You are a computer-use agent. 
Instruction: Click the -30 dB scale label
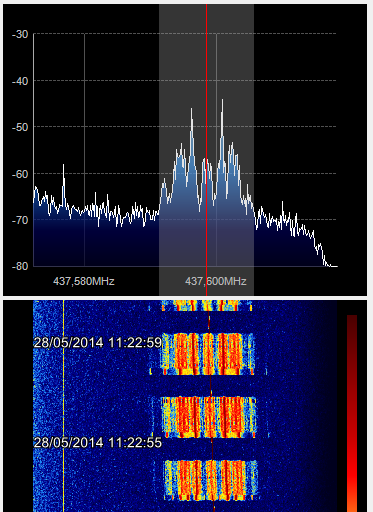(20, 34)
